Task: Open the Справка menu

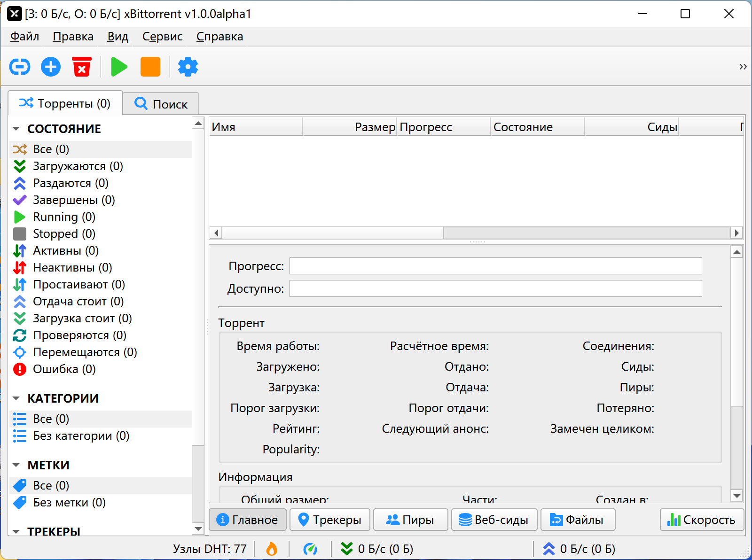Action: click(x=219, y=37)
